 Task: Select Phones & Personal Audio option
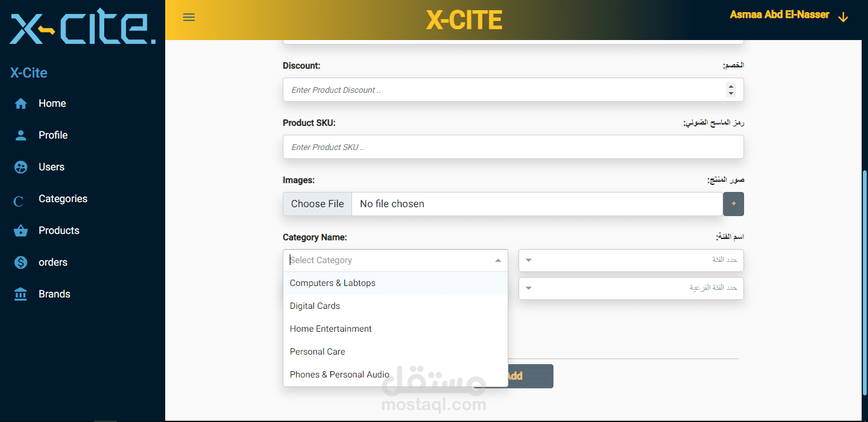pos(395,375)
